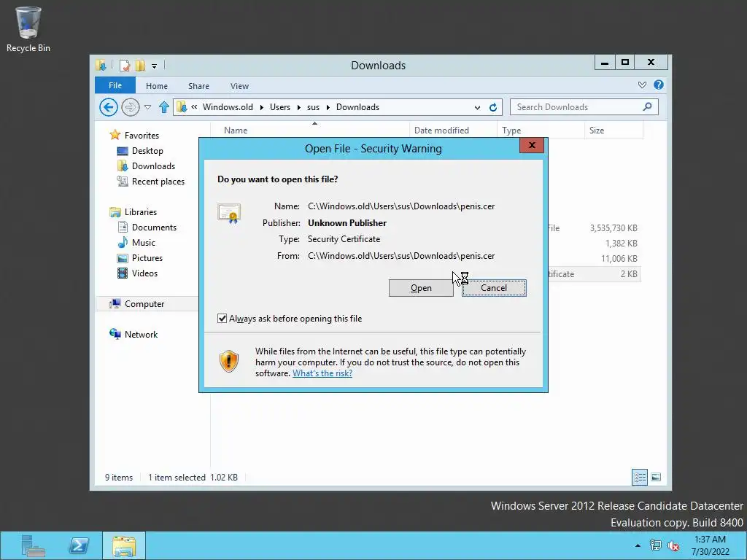The width and height of the screenshot is (747, 560).
Task: Open Server Manager from the taskbar
Action: (x=33, y=545)
